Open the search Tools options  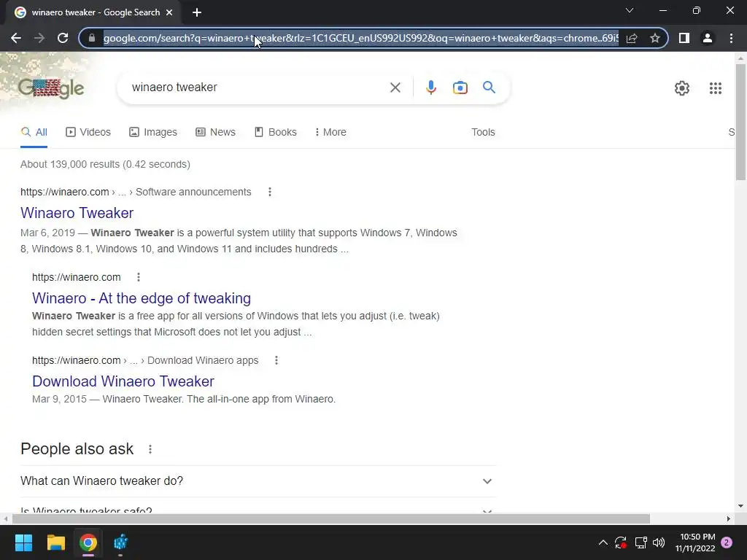483,132
